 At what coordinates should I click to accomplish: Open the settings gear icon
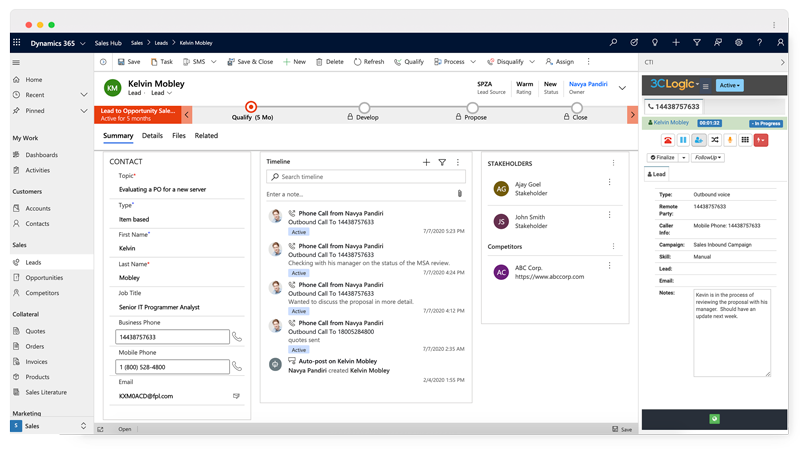point(738,43)
